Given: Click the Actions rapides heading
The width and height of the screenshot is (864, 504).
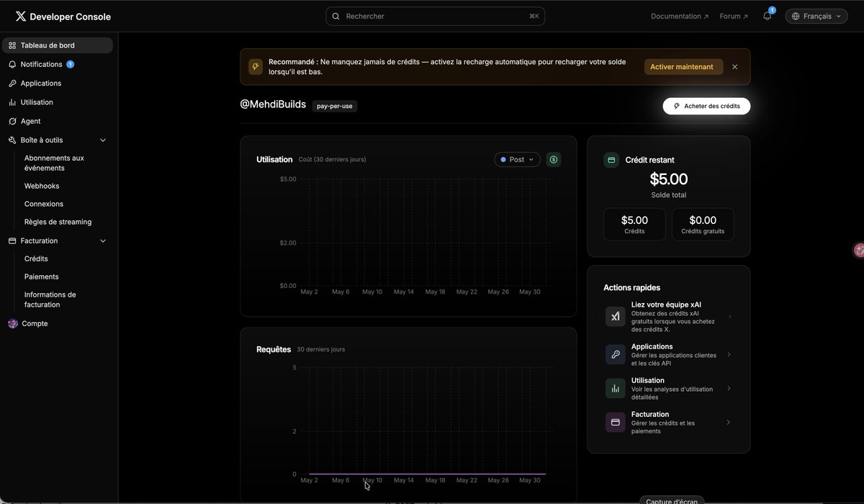Looking at the screenshot, I should coord(631,287).
